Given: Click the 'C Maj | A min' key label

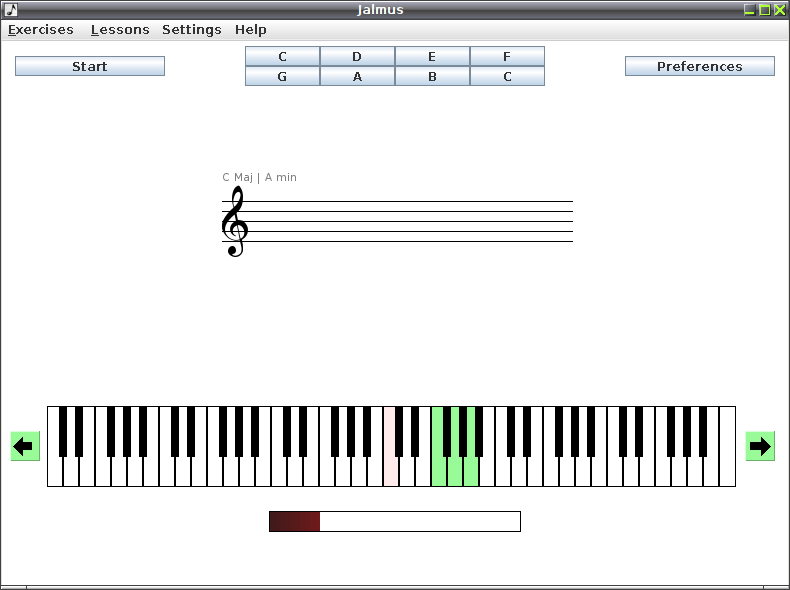Looking at the screenshot, I should pos(259,177).
